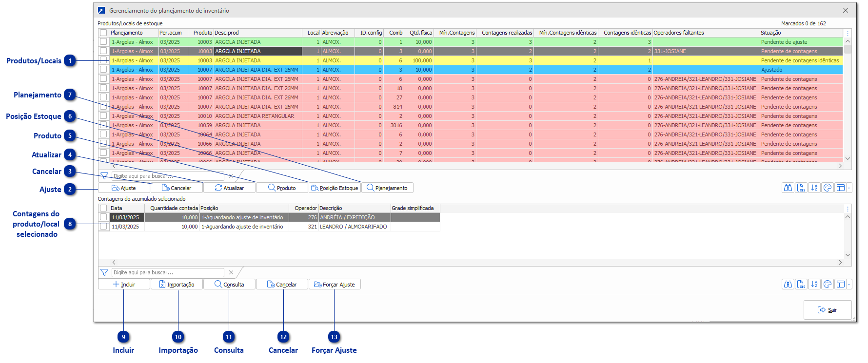Click the Importação button
This screenshot has height=363, width=868.
177,284
